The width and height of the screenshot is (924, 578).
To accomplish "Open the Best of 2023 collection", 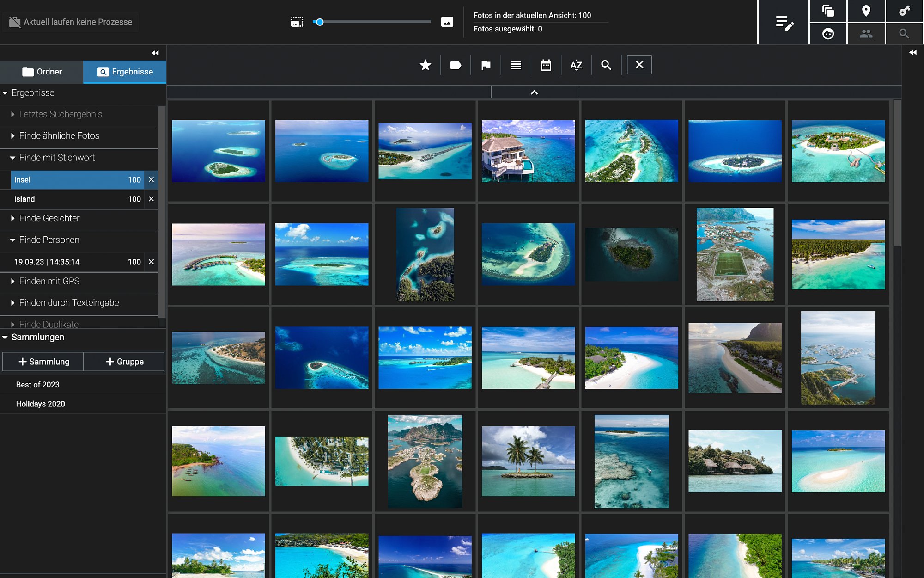I will tap(83, 385).
